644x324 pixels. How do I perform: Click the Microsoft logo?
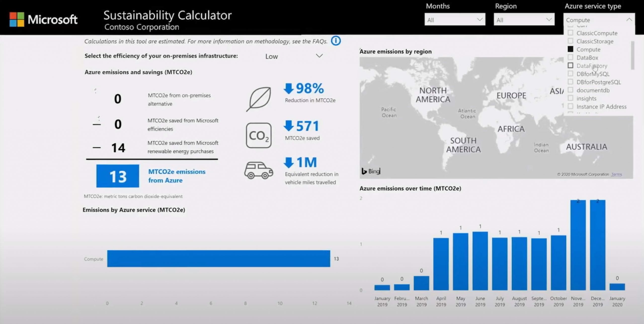[x=44, y=19]
